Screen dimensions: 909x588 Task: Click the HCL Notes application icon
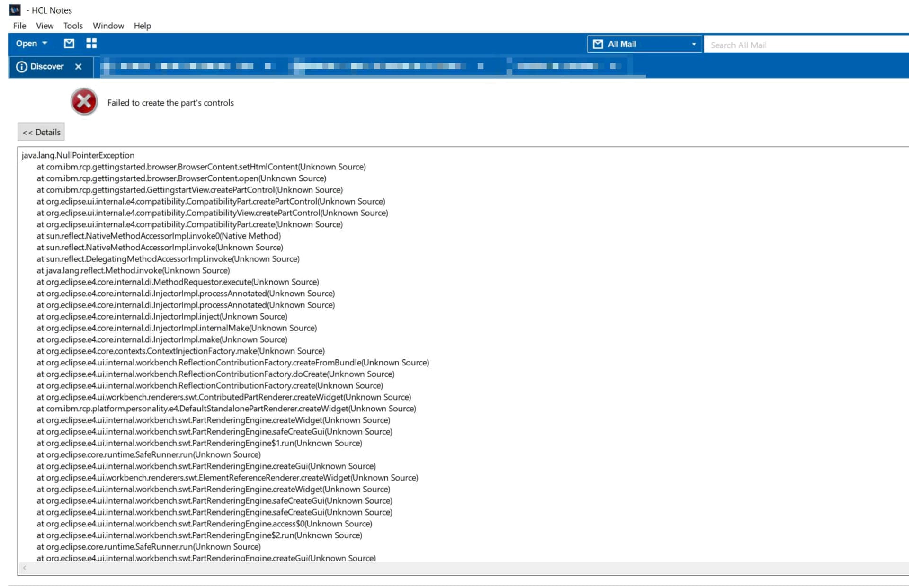click(15, 10)
